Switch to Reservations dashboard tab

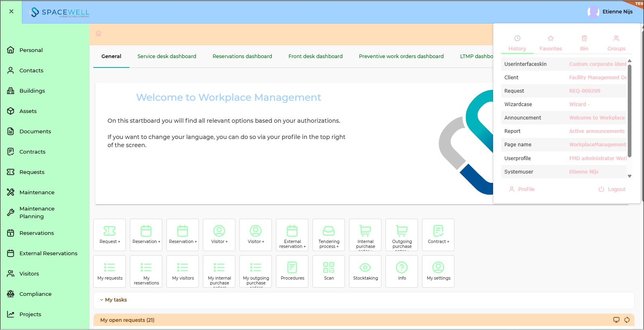point(242,56)
